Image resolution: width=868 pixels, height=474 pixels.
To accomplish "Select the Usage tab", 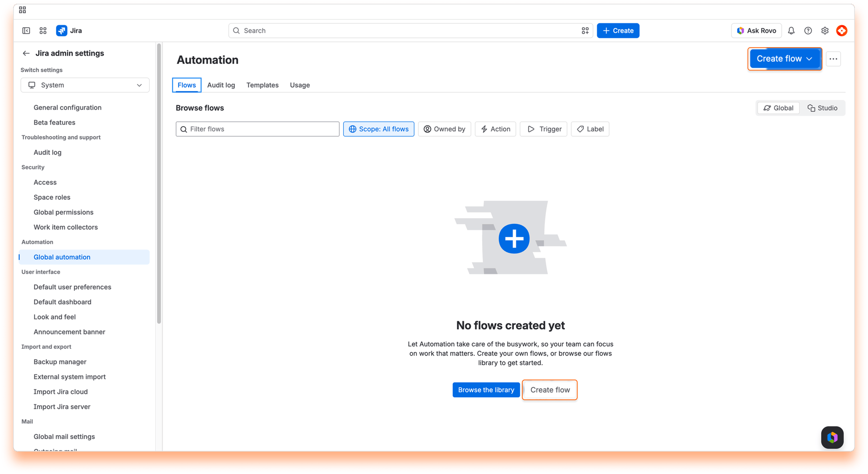I will click(x=300, y=85).
